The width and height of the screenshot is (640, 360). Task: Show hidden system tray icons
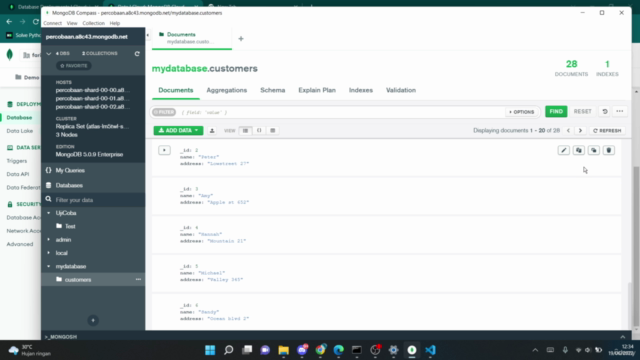535,350
